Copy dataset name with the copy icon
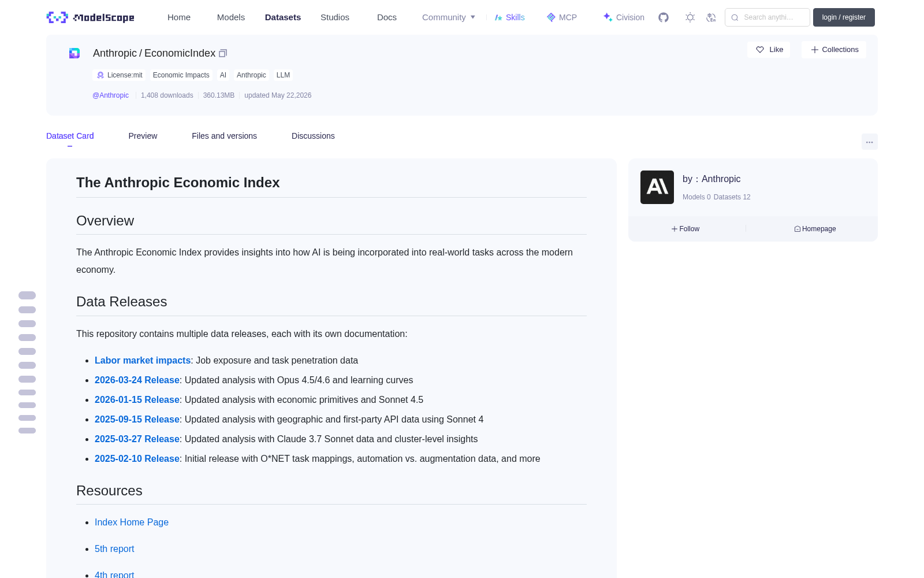 (223, 53)
